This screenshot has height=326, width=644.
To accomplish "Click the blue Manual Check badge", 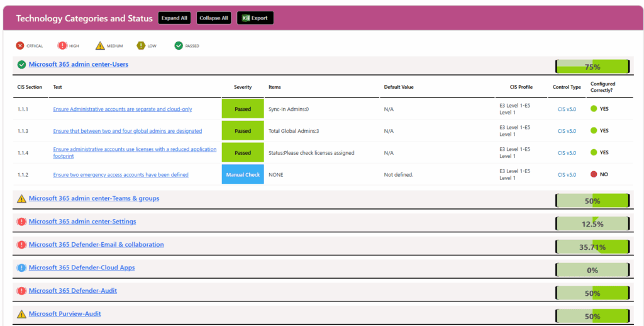I will pyautogui.click(x=243, y=174).
